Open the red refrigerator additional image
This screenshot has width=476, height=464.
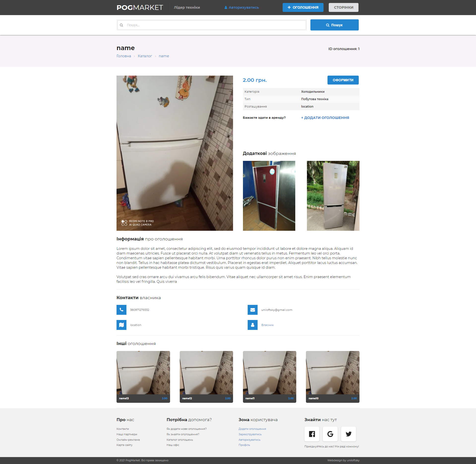(x=269, y=196)
